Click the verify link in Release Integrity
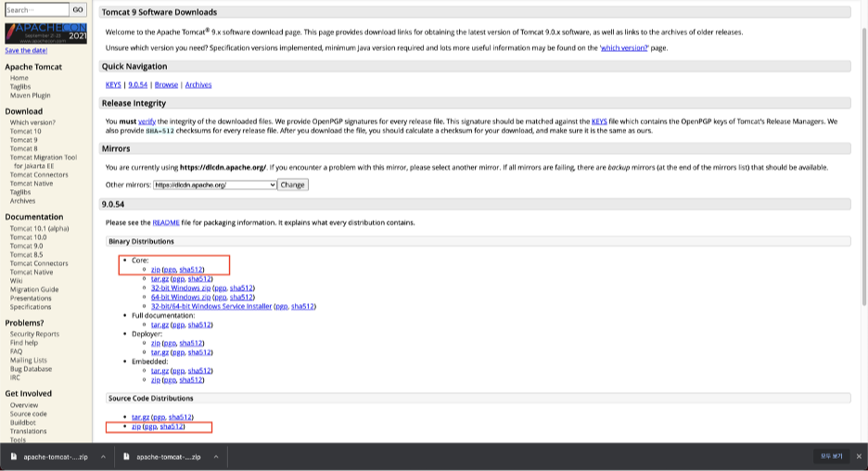The image size is (868, 471). pos(147,121)
